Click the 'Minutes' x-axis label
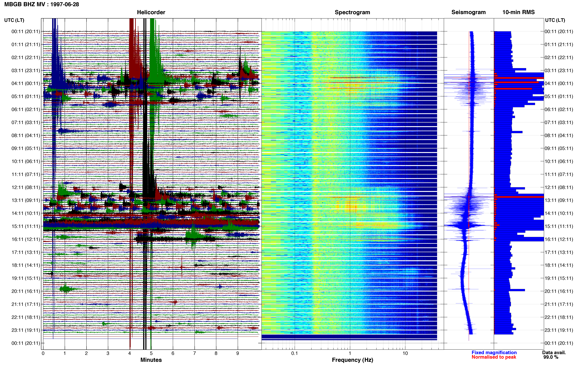This screenshot has width=588, height=368. 151,360
